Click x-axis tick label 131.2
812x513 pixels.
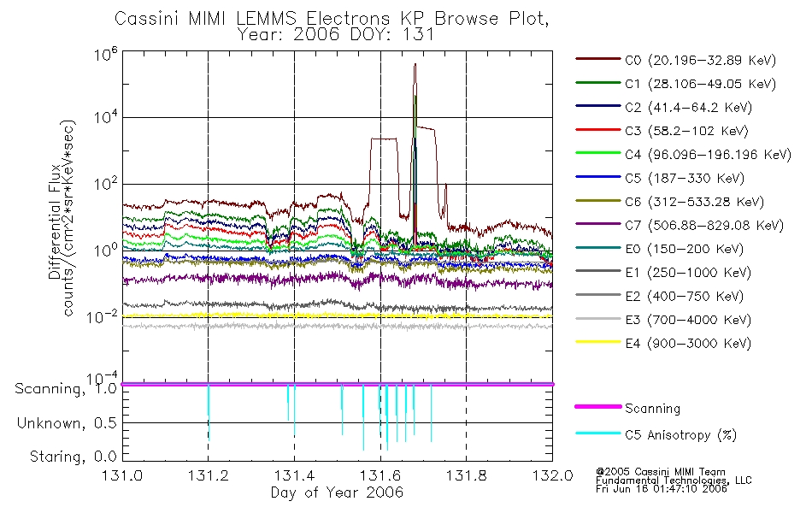point(209,475)
